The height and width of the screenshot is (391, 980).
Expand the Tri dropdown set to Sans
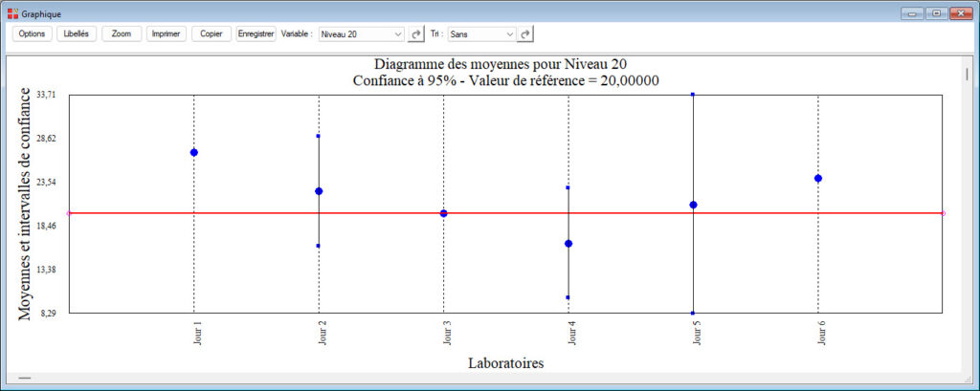click(482, 33)
